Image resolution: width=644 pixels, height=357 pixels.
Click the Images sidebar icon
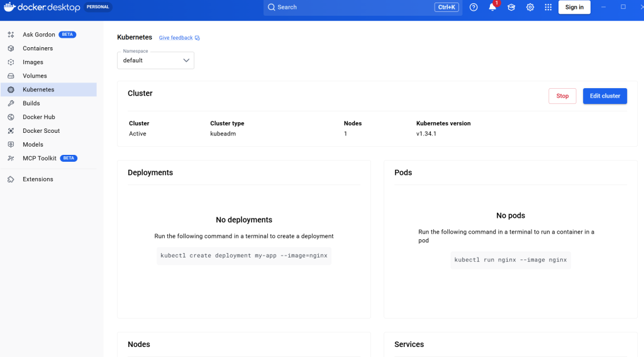[11, 62]
